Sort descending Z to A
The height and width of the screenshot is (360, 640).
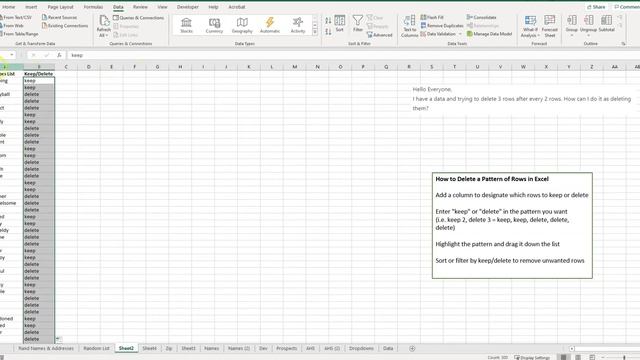click(328, 31)
